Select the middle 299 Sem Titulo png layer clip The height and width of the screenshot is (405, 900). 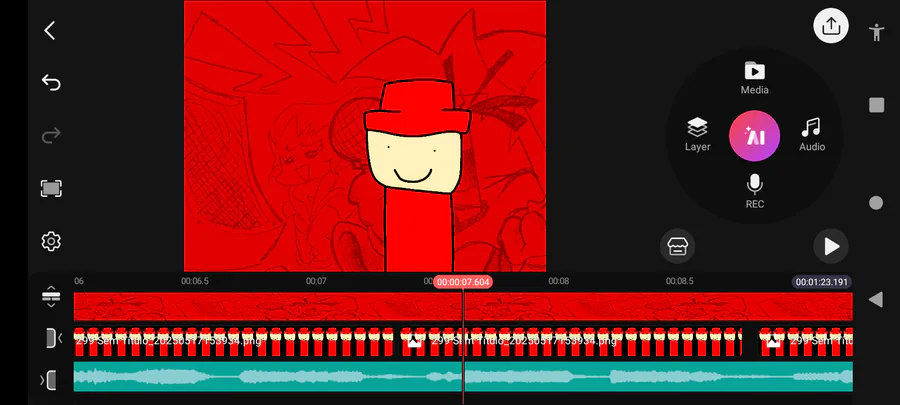571,341
